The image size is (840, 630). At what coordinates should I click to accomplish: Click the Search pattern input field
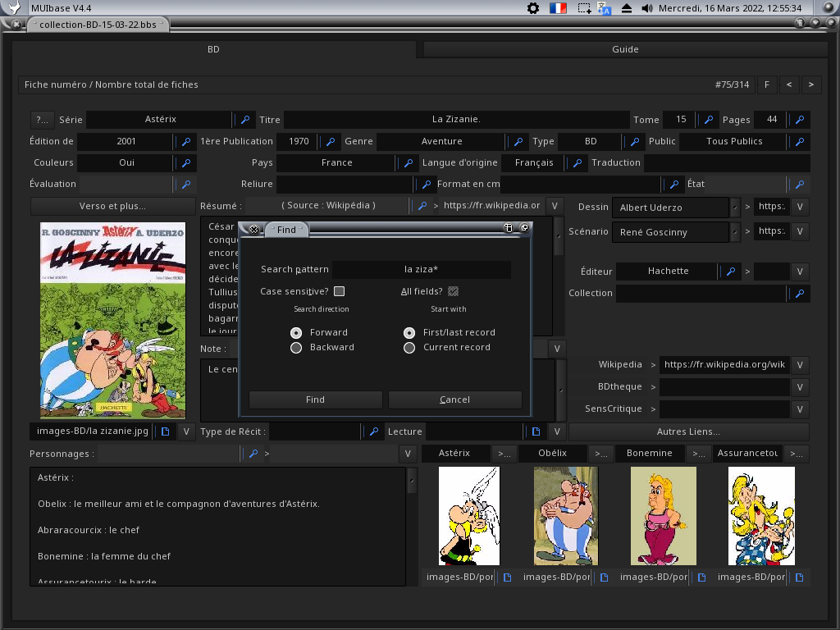click(x=421, y=269)
